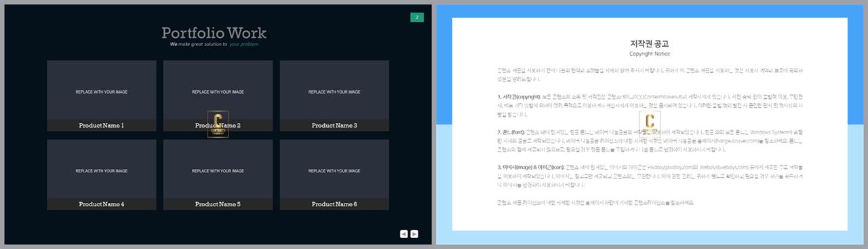Image resolution: width=868 pixels, height=249 pixels.
Task: Click the green page number 2 badge
Action: click(416, 17)
